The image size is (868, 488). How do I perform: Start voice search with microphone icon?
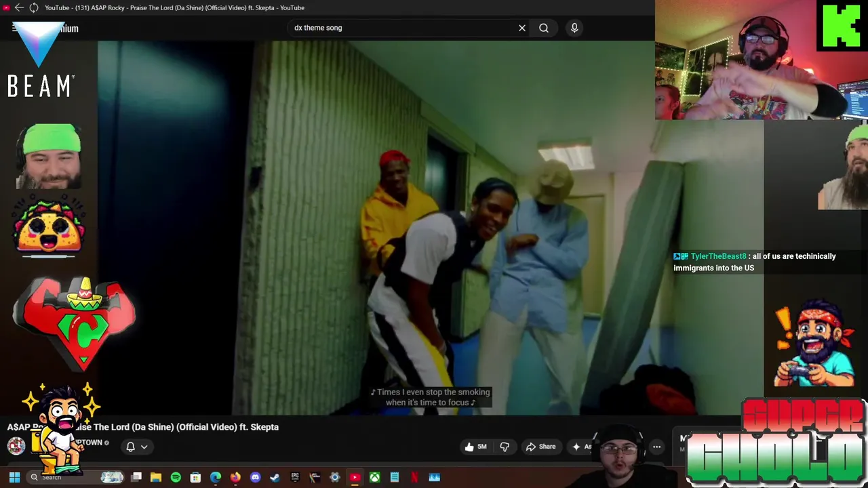point(574,28)
